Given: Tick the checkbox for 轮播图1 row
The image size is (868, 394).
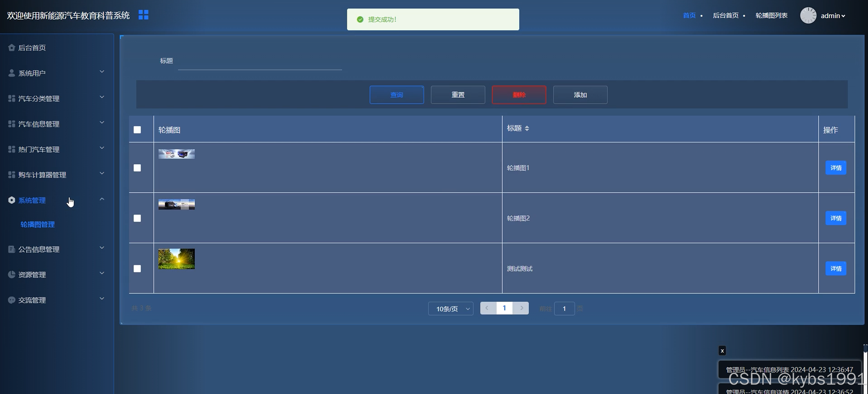Looking at the screenshot, I should coord(137,168).
